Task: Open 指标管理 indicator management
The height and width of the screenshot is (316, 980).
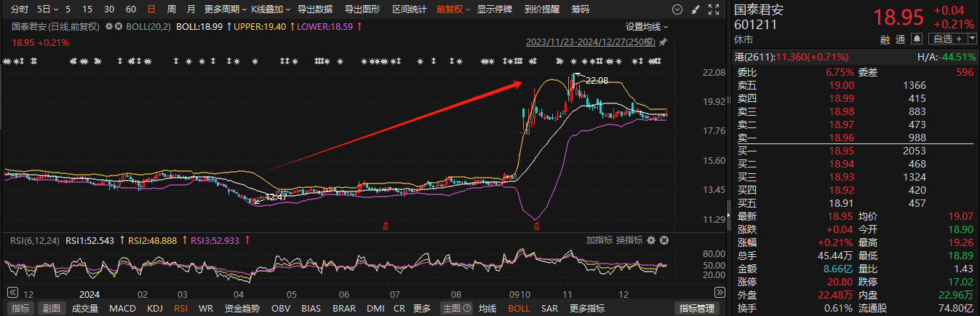Action: pyautogui.click(x=696, y=308)
